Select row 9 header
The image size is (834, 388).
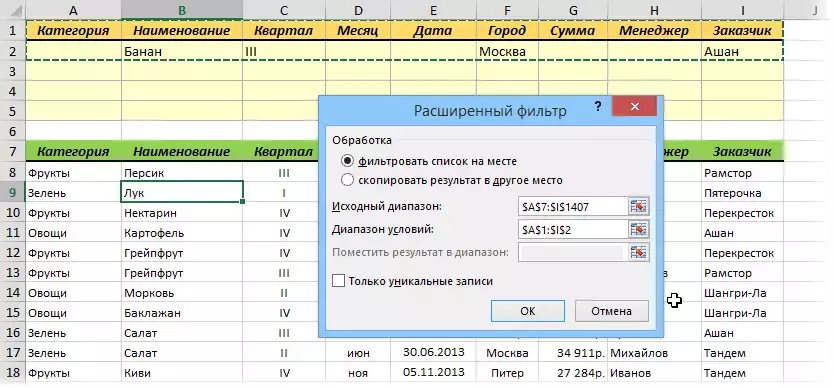tap(13, 193)
